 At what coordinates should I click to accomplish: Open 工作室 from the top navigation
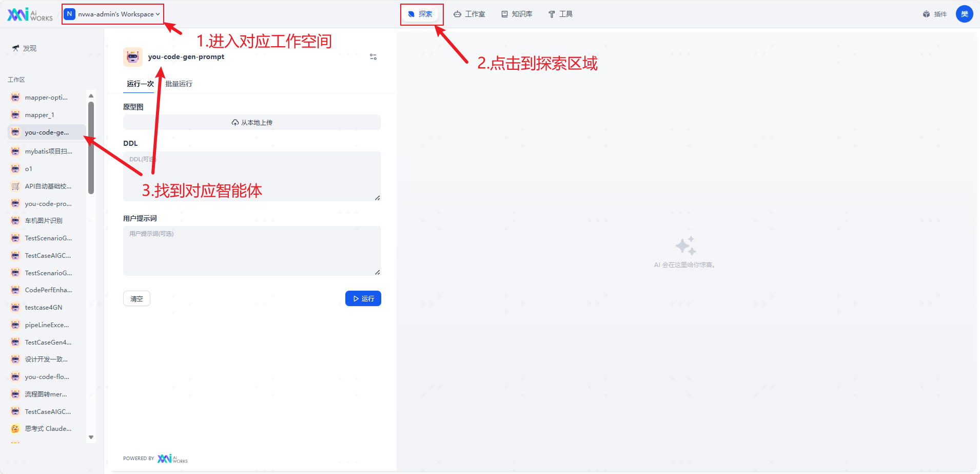pos(468,14)
